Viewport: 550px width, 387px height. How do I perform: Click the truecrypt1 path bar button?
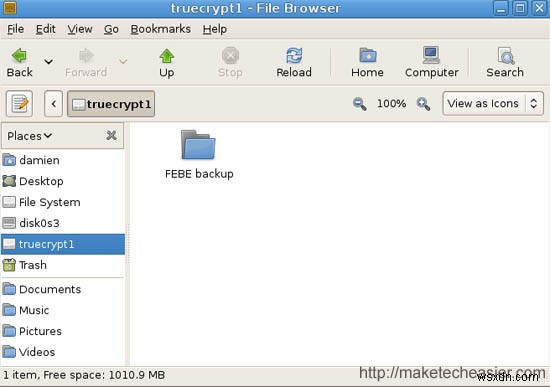pos(111,104)
